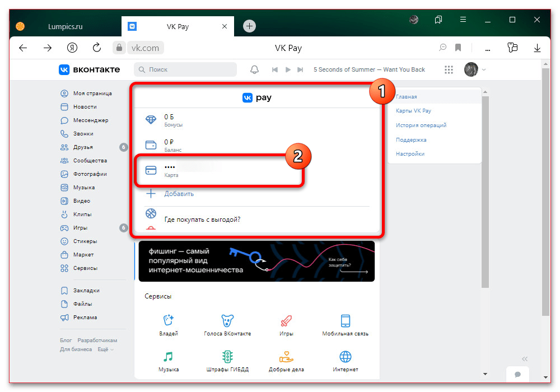Open the chat bubble in bottom corner
This screenshot has height=392, width=560.
point(517,374)
